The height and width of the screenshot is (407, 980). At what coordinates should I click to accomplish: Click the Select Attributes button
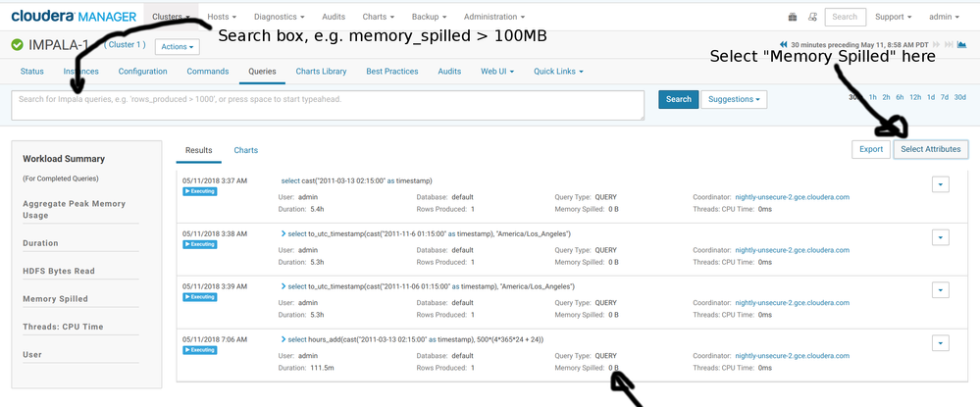(931, 149)
